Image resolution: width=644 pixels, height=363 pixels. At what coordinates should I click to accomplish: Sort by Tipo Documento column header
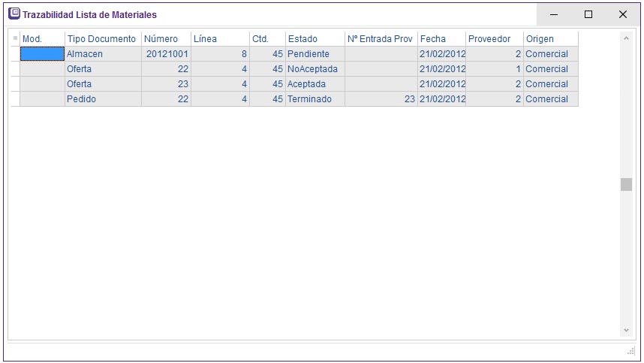[x=102, y=38]
